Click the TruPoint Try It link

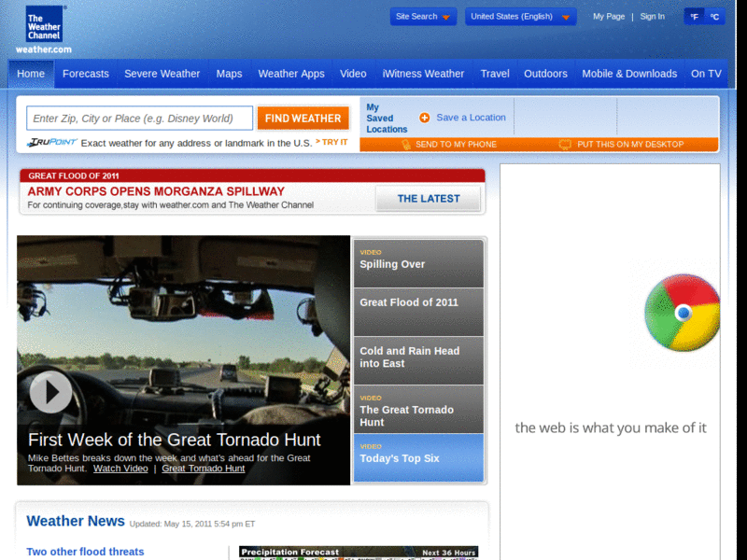coord(332,142)
